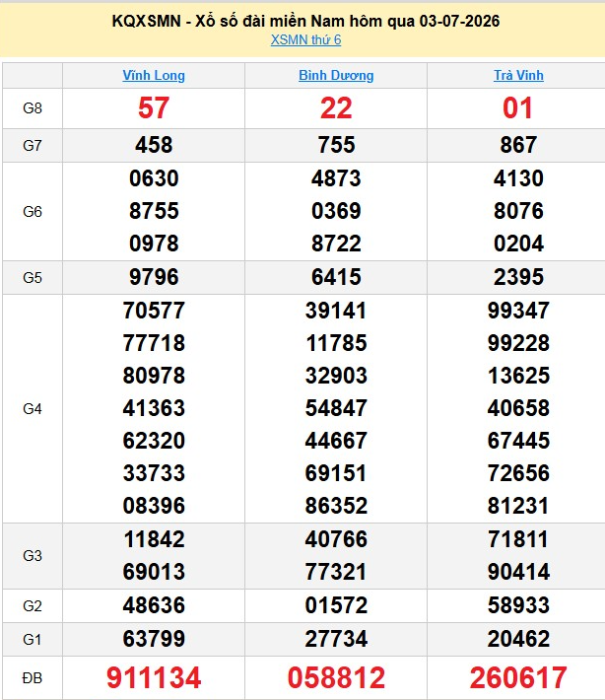
Task: Click the ĐB row label
Action: tap(33, 678)
